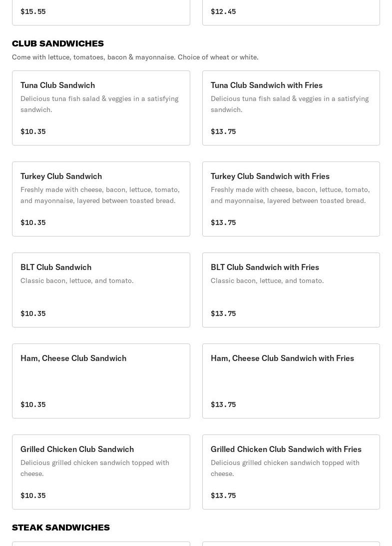Click the Club Sandwiches section heading
The image size is (392, 546).
pyautogui.click(x=58, y=43)
